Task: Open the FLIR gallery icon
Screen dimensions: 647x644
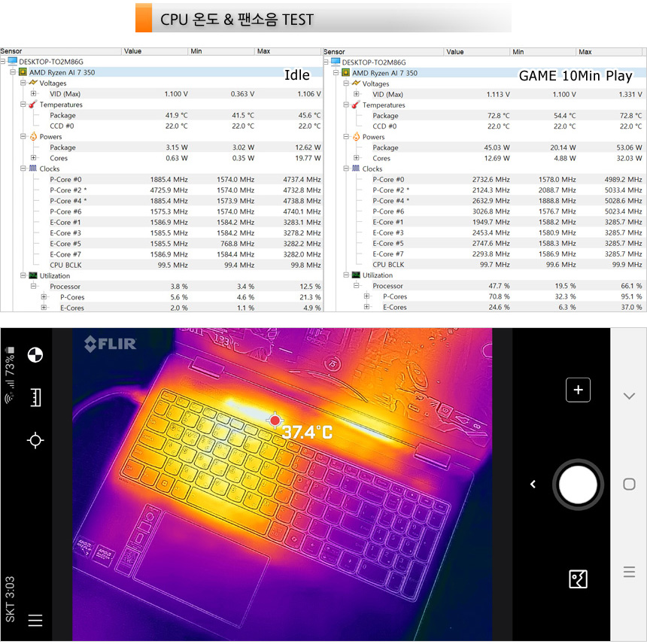Action: pos(578,579)
